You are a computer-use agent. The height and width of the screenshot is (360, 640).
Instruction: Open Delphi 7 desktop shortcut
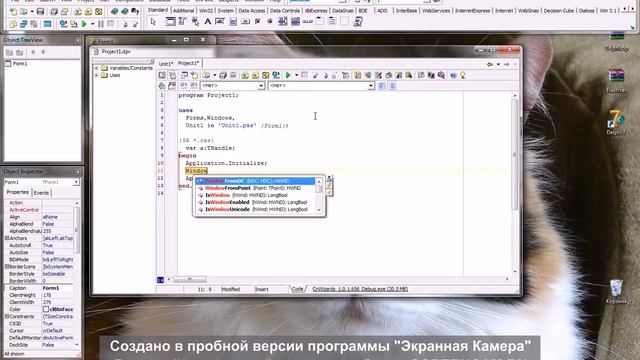point(616,122)
